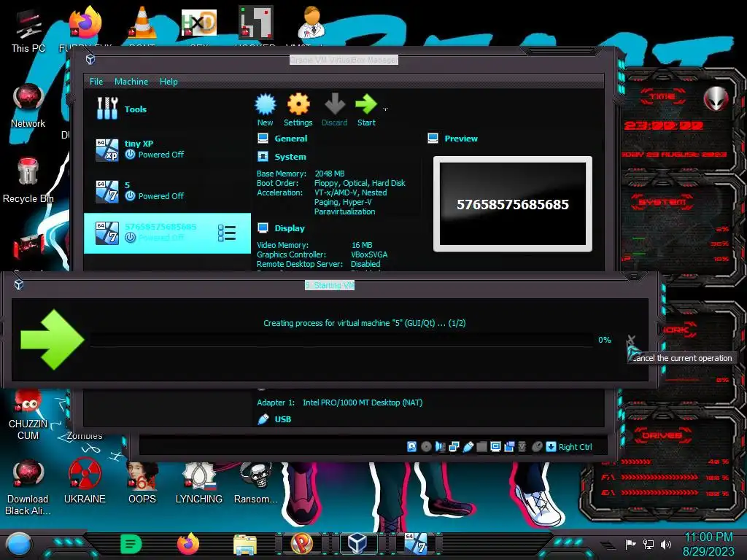The height and width of the screenshot is (560, 747).
Task: Click the optical disk status icon
Action: pos(426,447)
